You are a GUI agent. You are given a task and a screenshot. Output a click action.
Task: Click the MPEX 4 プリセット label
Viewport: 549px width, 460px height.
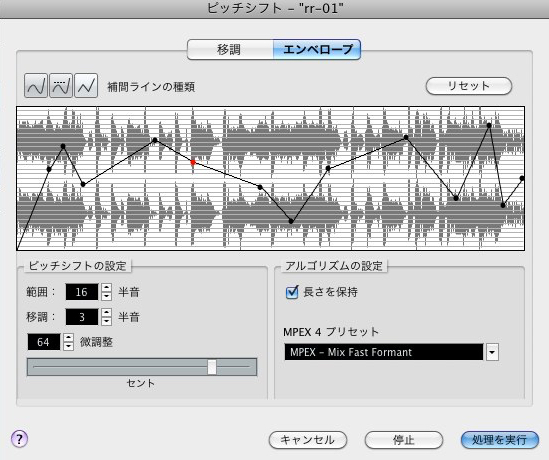(331, 332)
